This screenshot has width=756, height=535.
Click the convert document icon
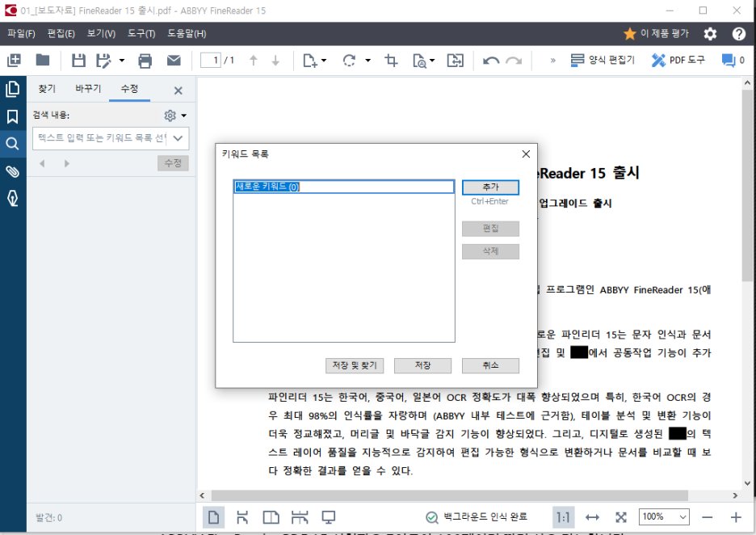pyautogui.click(x=456, y=61)
